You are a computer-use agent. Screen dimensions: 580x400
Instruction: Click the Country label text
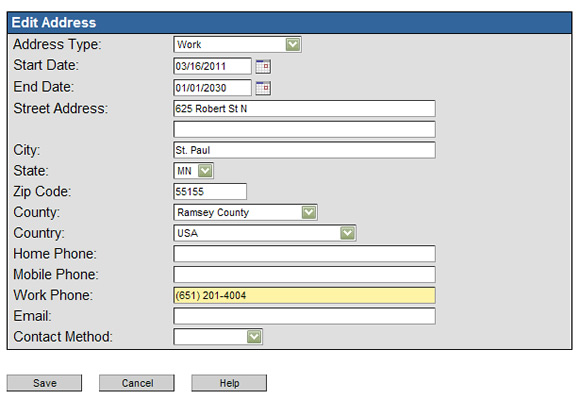pyautogui.click(x=39, y=233)
